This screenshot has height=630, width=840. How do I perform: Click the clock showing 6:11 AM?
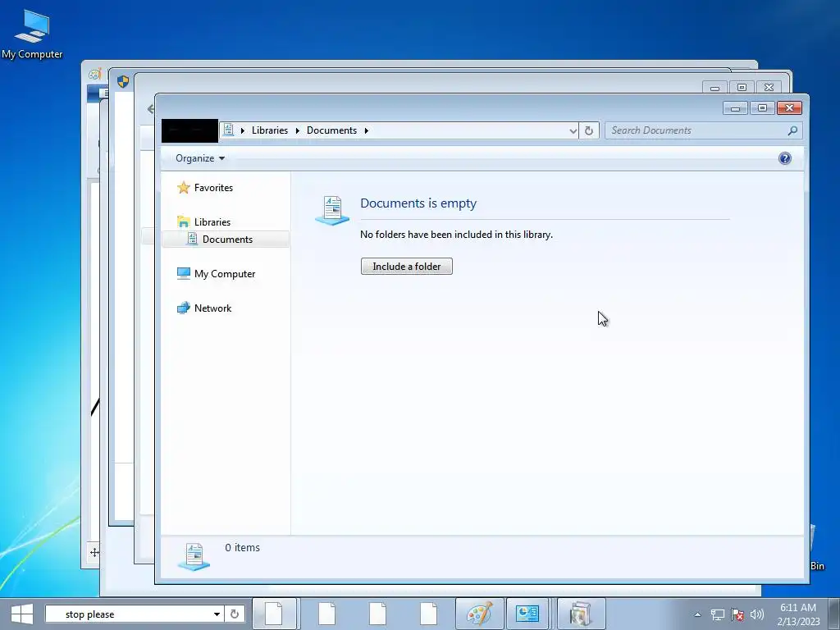tap(798, 614)
